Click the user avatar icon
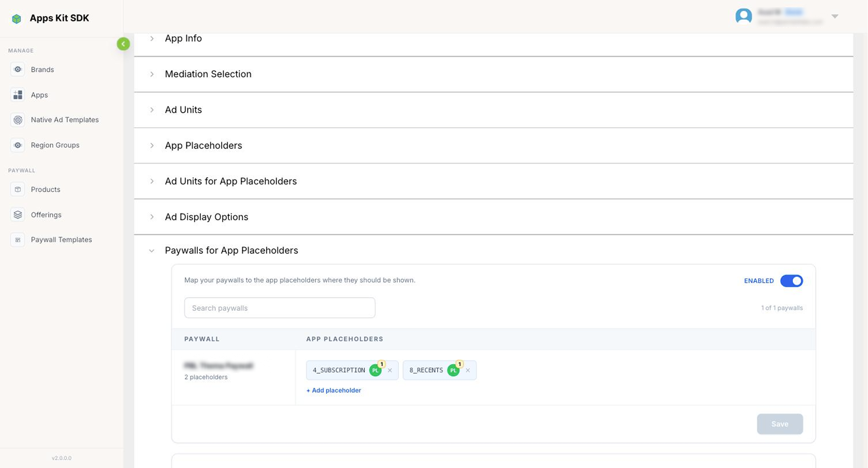Image resolution: width=868 pixels, height=468 pixels. tap(744, 16)
